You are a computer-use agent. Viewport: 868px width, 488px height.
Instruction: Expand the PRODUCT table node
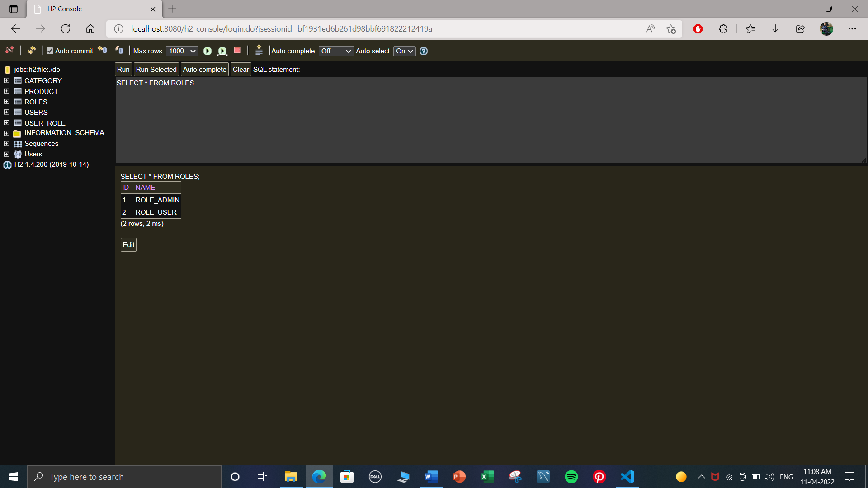point(6,91)
